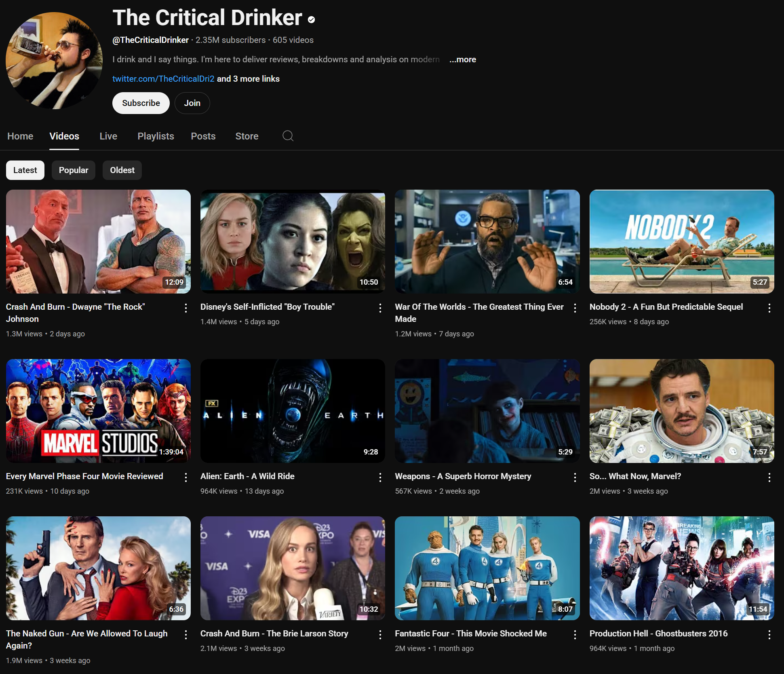The width and height of the screenshot is (784, 674).
Task: Subscribe to The Critical Drinker channel
Action: pos(141,103)
